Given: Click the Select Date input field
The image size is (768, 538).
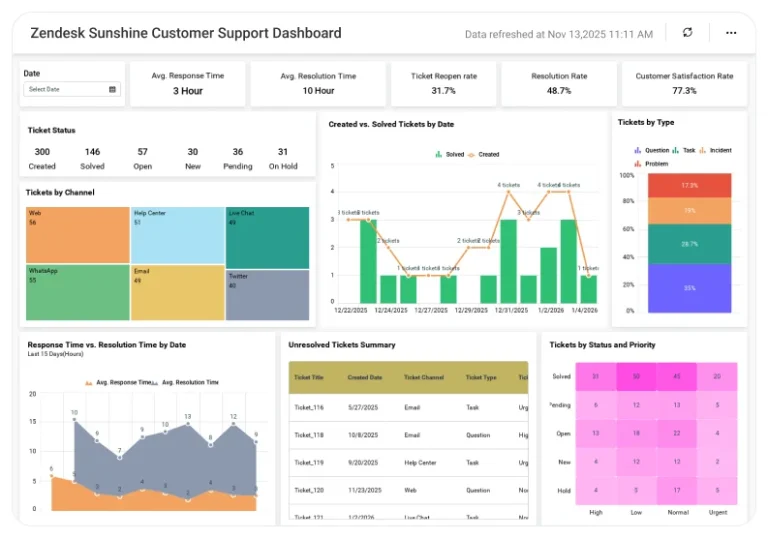Looking at the screenshot, I should point(72,89).
